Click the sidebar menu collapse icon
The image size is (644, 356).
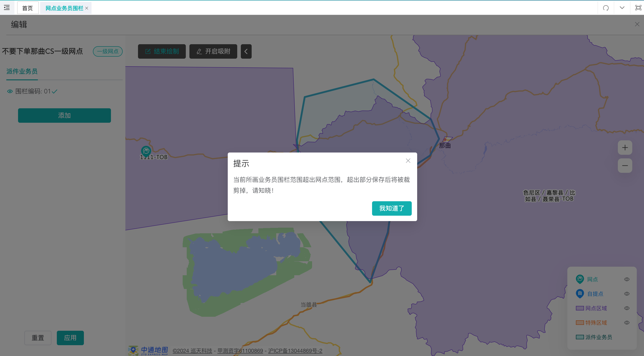(x=7, y=7)
